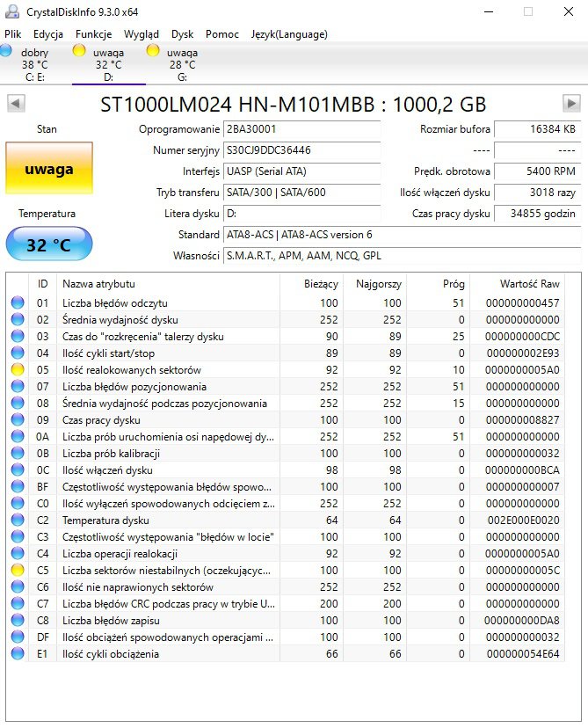
Task: Click the yellow status circle for disk D:
Action: pyautogui.click(x=79, y=50)
